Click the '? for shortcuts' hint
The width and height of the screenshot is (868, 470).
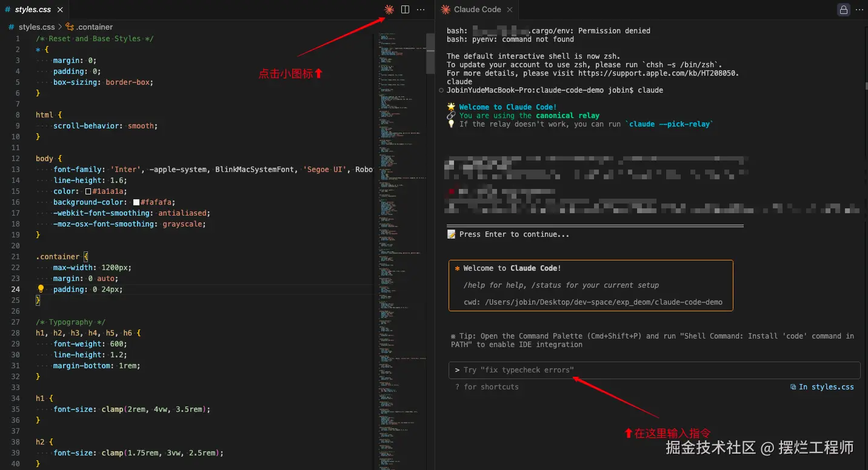[x=487, y=387]
